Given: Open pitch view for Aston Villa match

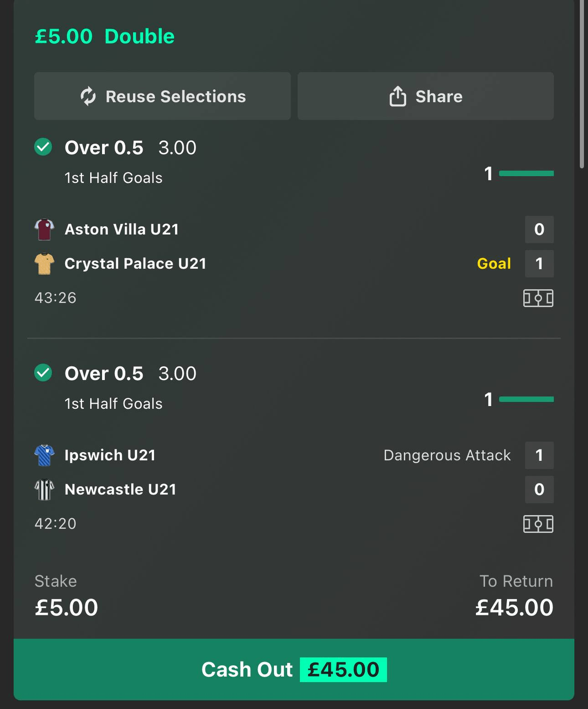Looking at the screenshot, I should 538,298.
